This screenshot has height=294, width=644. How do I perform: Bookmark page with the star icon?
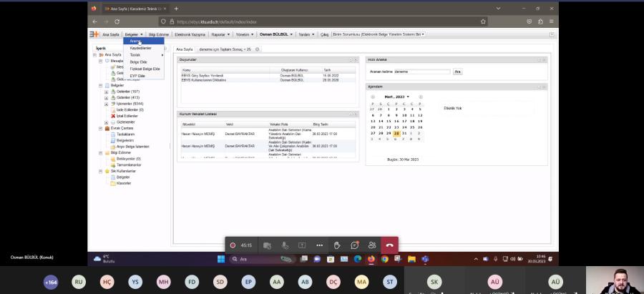tap(483, 21)
